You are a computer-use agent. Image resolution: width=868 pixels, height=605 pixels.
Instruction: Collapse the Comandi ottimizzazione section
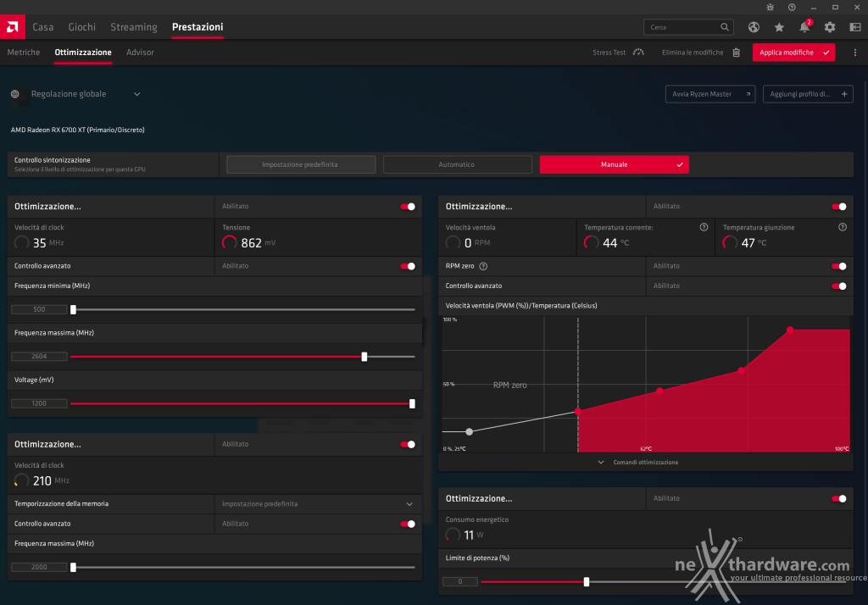click(639, 462)
